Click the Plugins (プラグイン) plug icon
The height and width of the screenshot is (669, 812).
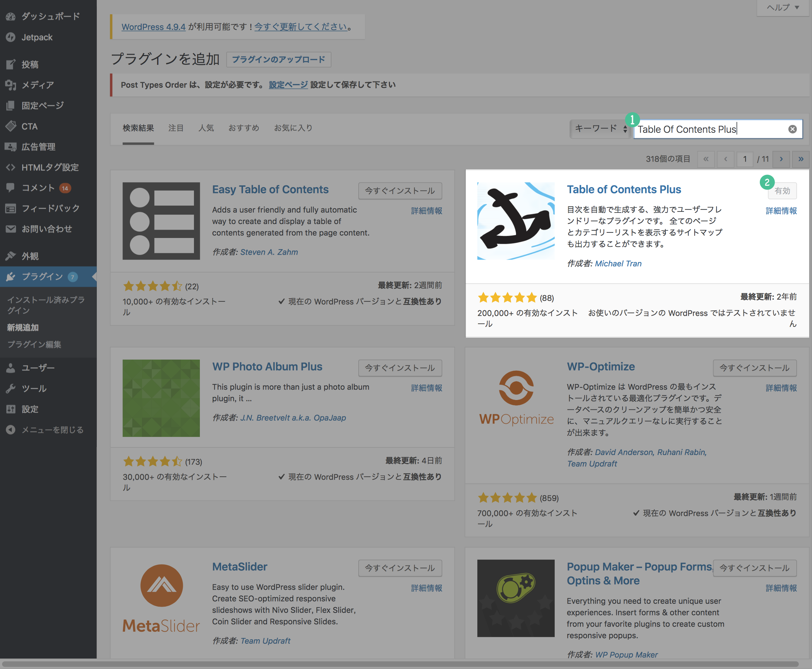10,276
